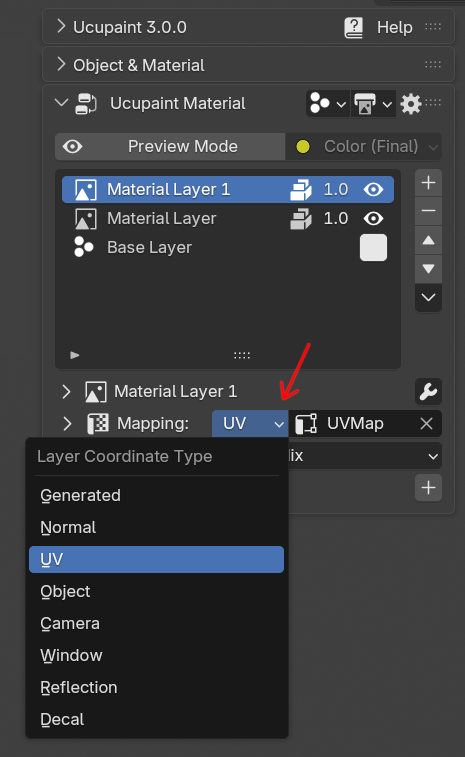This screenshot has width=465, height=757.
Task: Choose Normal coordinate type
Action: click(x=156, y=527)
